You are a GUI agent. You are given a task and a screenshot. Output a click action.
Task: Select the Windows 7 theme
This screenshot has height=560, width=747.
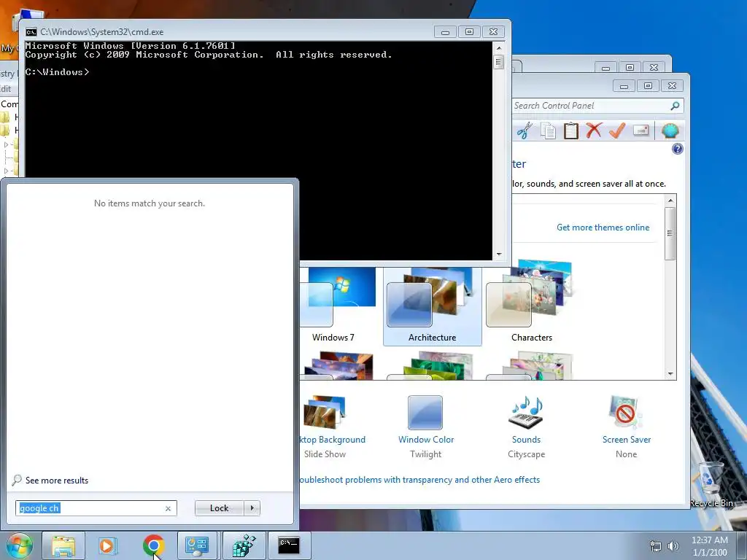coord(338,306)
